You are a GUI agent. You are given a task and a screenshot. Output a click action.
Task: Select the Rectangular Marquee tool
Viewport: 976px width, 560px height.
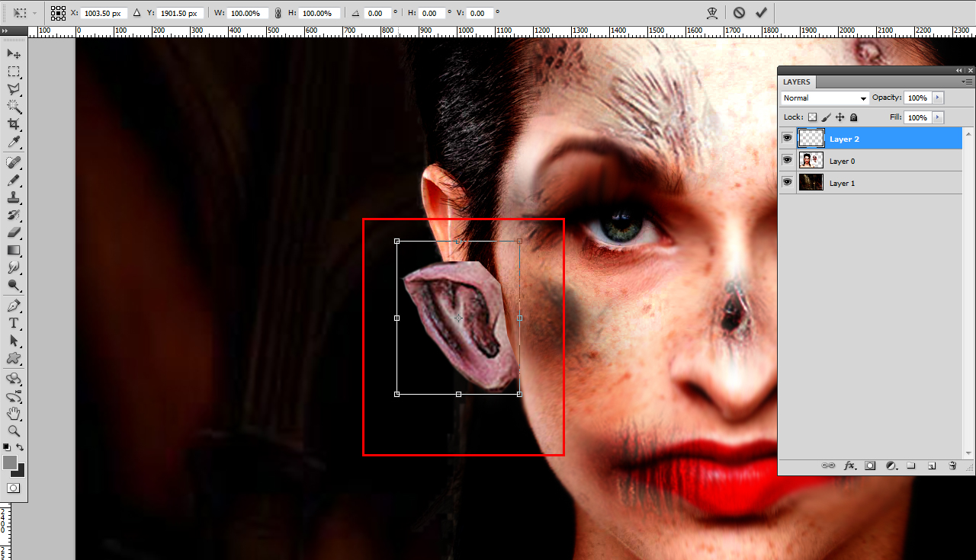[x=14, y=72]
